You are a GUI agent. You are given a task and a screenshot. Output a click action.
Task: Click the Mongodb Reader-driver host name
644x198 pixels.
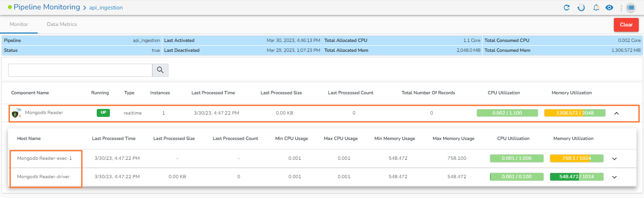click(x=43, y=177)
